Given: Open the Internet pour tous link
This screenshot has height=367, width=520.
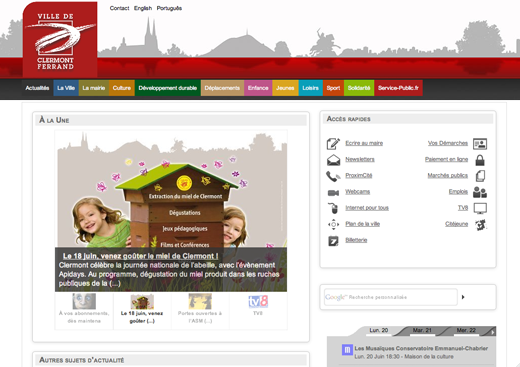Looking at the screenshot, I should [x=367, y=208].
